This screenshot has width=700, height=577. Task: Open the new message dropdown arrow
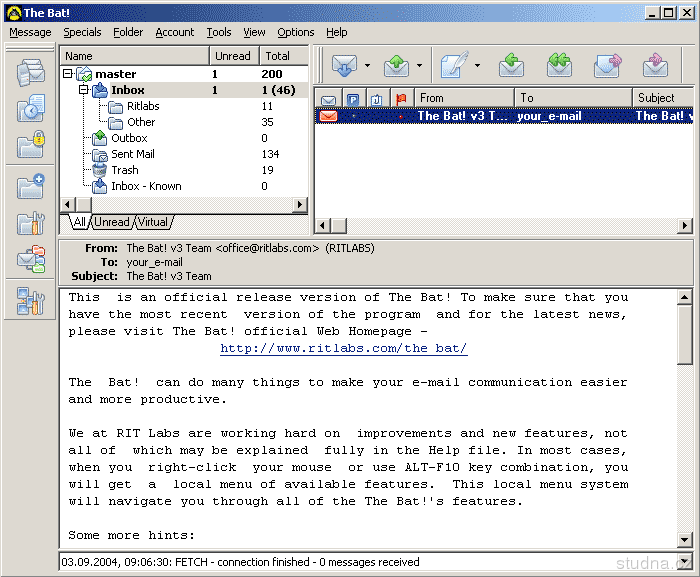(477, 66)
